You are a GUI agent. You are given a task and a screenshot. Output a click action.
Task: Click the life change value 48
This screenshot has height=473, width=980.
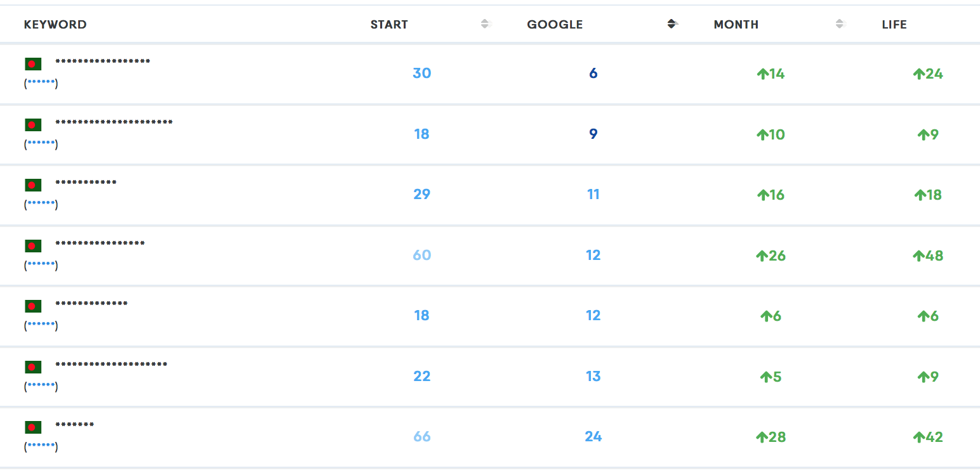934,256
